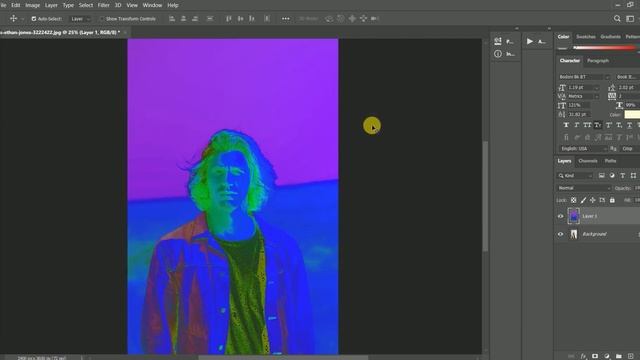Open the font style Book dropdown
The image size is (640, 360).
pos(627,77)
